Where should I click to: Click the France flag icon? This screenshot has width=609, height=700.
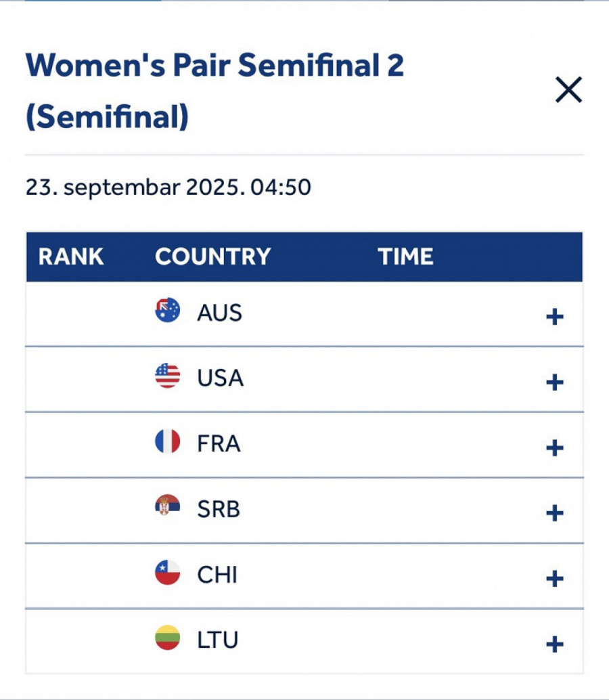(168, 441)
